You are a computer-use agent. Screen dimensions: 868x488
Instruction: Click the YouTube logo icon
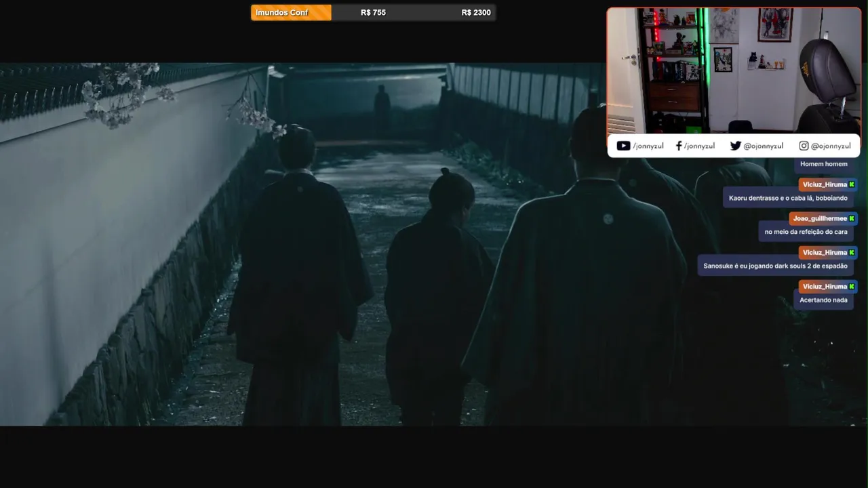(623, 146)
